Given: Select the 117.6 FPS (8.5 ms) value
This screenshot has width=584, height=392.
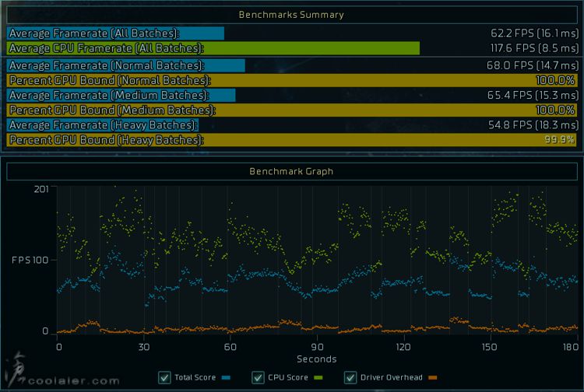Looking at the screenshot, I should click(534, 48).
